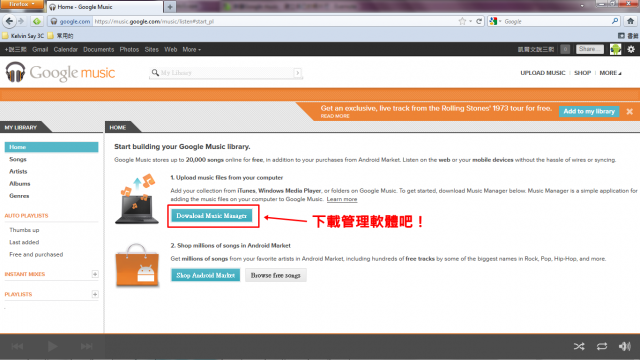Click the reload icon in address bar
The image size is (640, 360).
[x=479, y=21]
